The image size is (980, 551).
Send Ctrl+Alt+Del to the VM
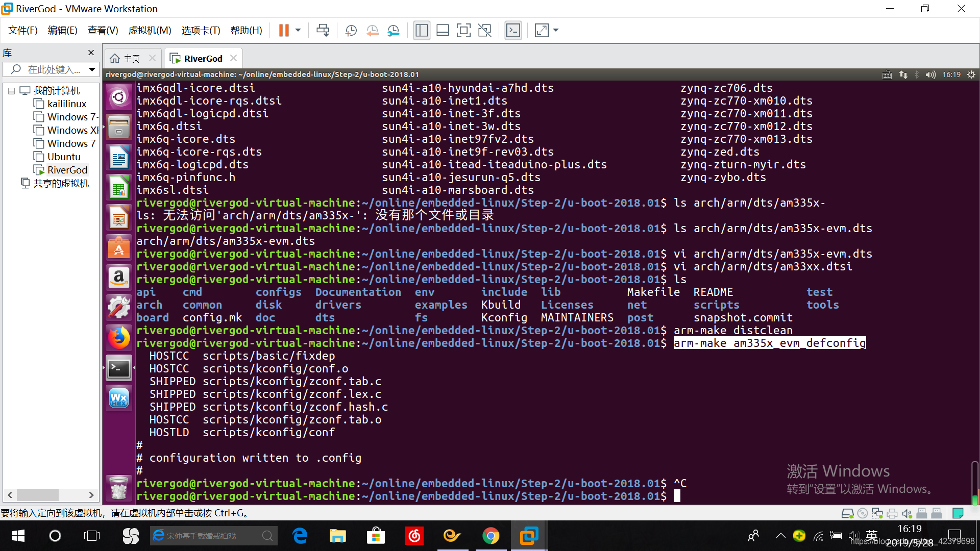pos(323,31)
